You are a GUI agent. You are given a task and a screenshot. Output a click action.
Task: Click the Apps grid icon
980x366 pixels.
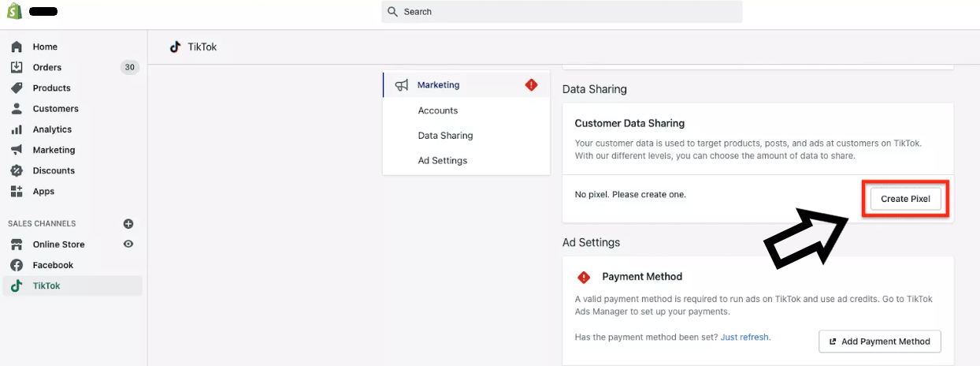pyautogui.click(x=17, y=191)
